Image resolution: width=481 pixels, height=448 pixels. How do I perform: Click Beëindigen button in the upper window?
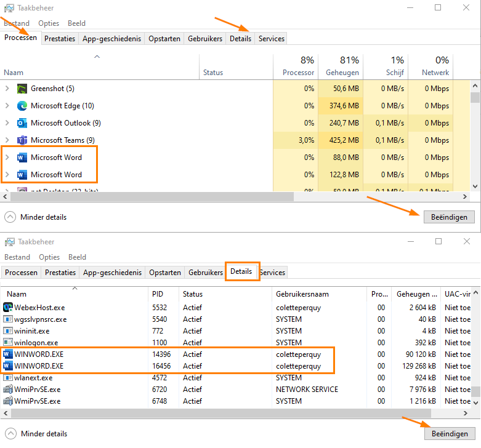tap(449, 217)
